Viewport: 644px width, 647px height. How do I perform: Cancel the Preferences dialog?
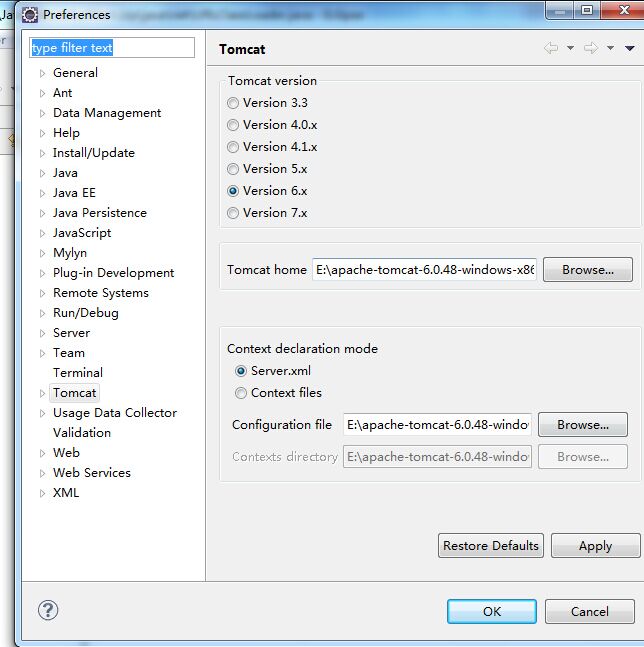[x=590, y=612]
